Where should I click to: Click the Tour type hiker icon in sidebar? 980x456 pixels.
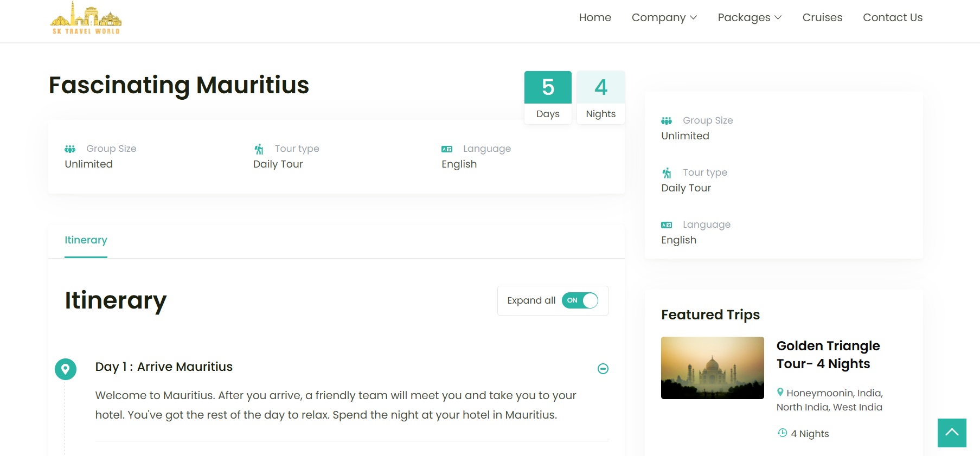point(667,173)
